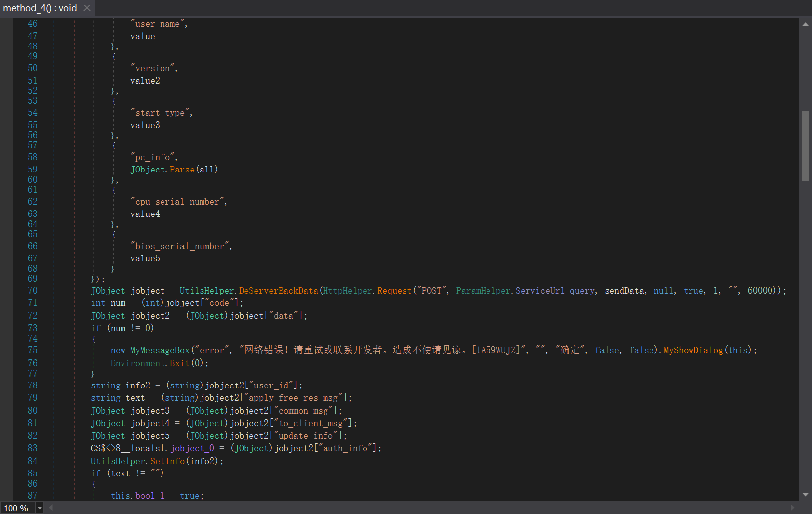Viewport: 812px width, 514px height.
Task: Click the vertical scrollbar down arrow
Action: pyautogui.click(x=806, y=494)
